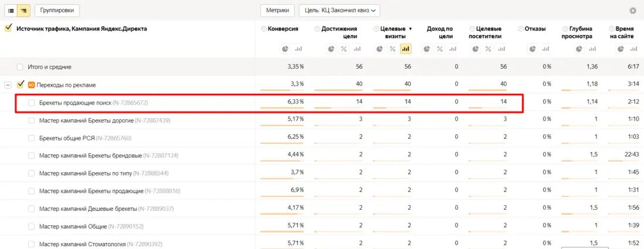The height and width of the screenshot is (249, 644).
Task: Open help icon next to Отказы
Action: (521, 29)
